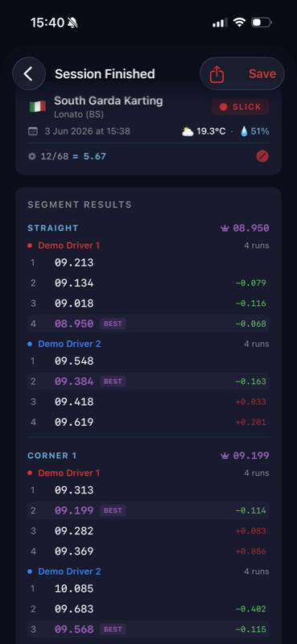Tap the CORNER 1 crown best time 09.199
Viewport: 297px width, 644px height.
(x=245, y=456)
